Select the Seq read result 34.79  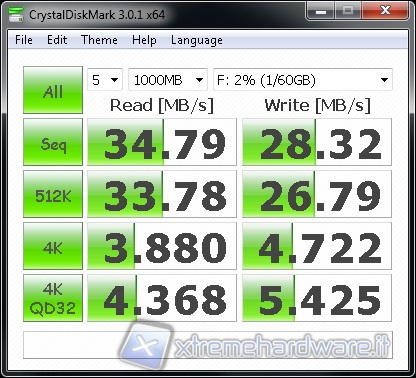click(x=162, y=142)
